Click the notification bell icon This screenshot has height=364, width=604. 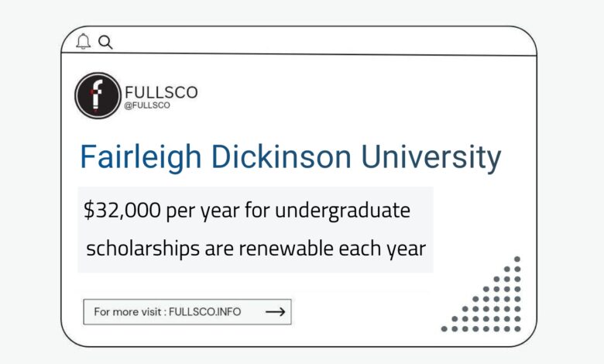coord(83,41)
